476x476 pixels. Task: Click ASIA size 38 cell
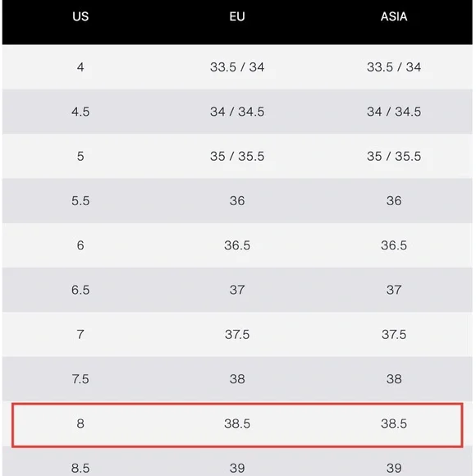[394, 379]
